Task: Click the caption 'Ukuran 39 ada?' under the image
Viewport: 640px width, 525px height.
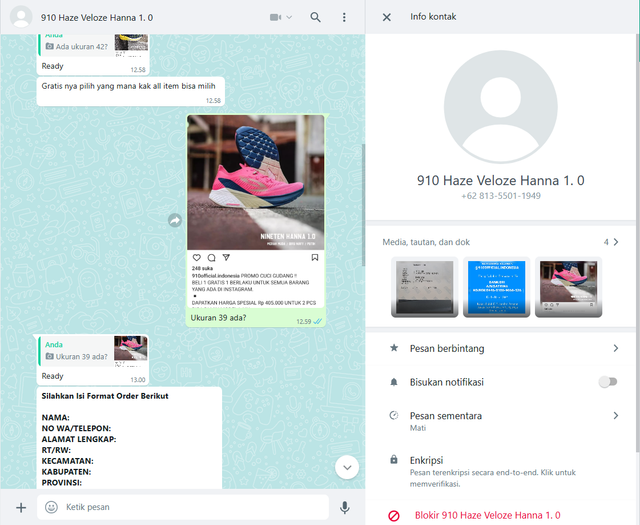Action: (218, 318)
